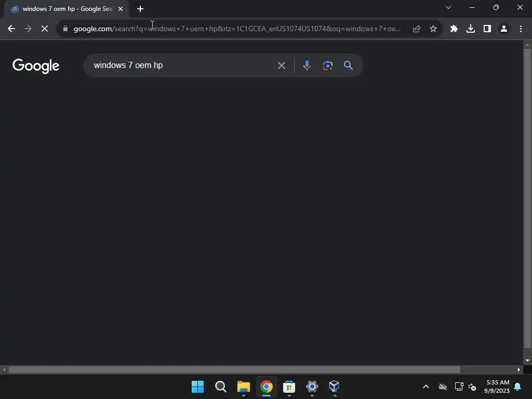Click the horizontal scrollbar thumb
This screenshot has height=399, width=532.
234,369
